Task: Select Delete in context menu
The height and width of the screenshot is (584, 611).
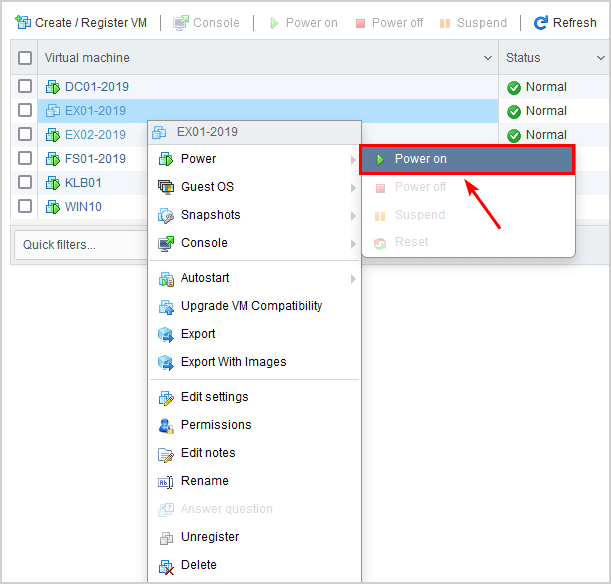Action: click(254, 565)
